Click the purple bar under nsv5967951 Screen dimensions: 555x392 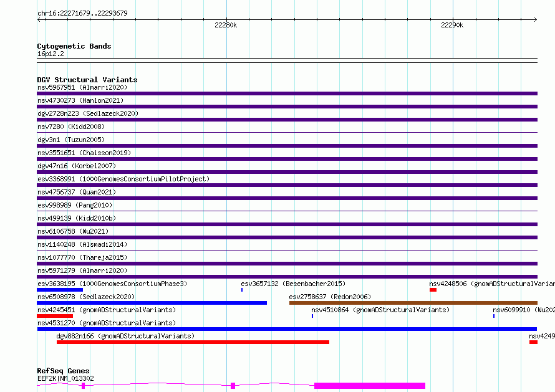click(x=287, y=93)
